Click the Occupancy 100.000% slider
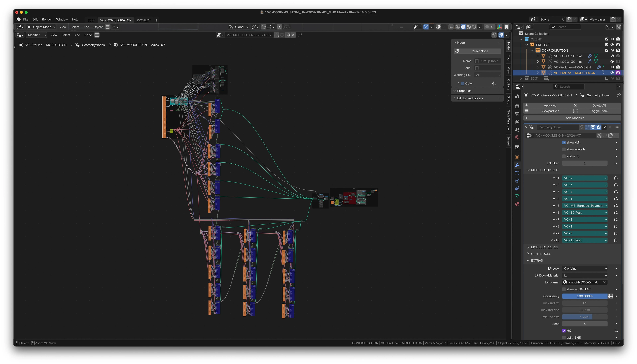637x364 pixels. click(585, 296)
